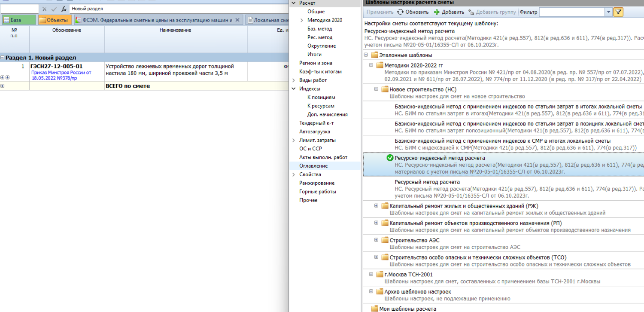Click the green plus icon beside Добавить
The image size is (644, 312).
437,12
